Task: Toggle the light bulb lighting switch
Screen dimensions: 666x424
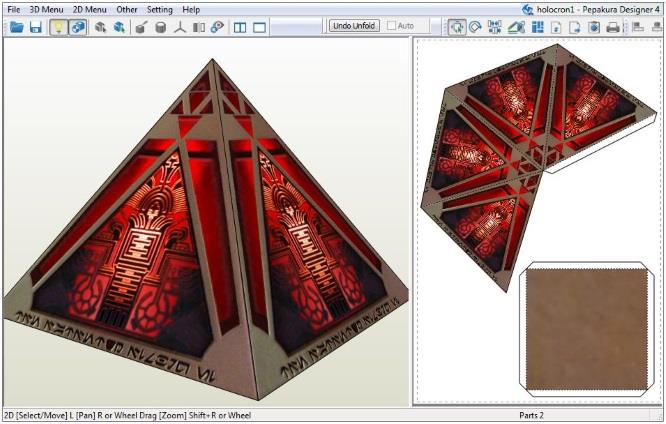Action: point(58,27)
